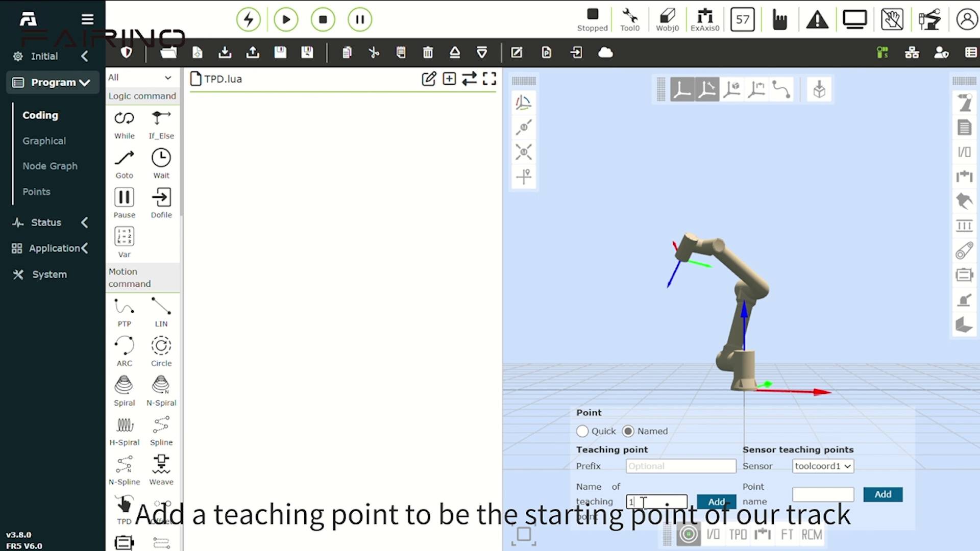Select the Weave motion command icon
Screen dimensions: 980x551
click(161, 464)
